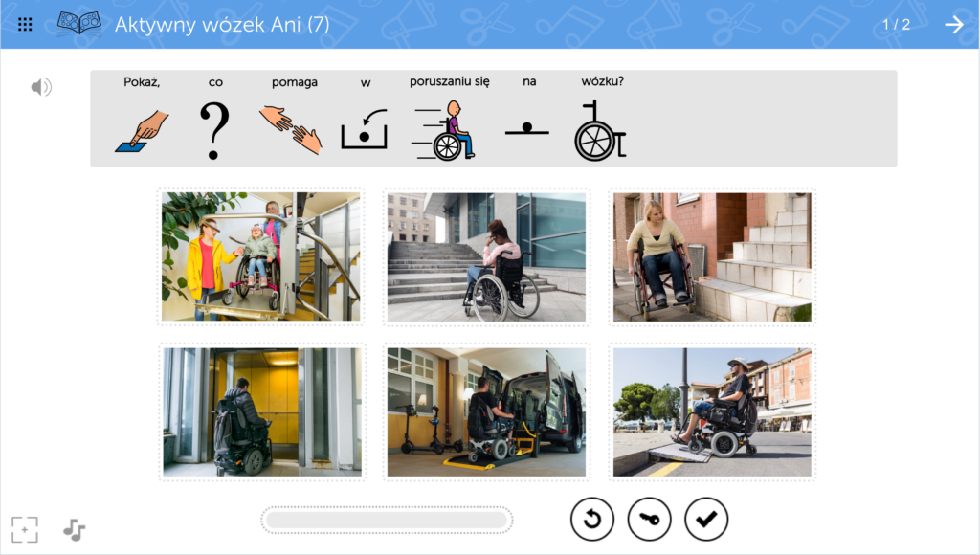The width and height of the screenshot is (980, 555).
Task: Open the grid menu icon
Action: (25, 24)
